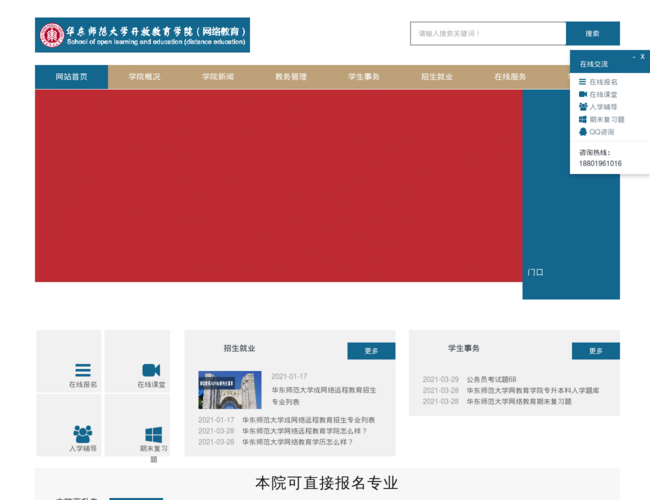Image resolution: width=650 pixels, height=500 pixels.
Task: Expand the 学生事务 navigation menu
Action: pyautogui.click(x=363, y=77)
